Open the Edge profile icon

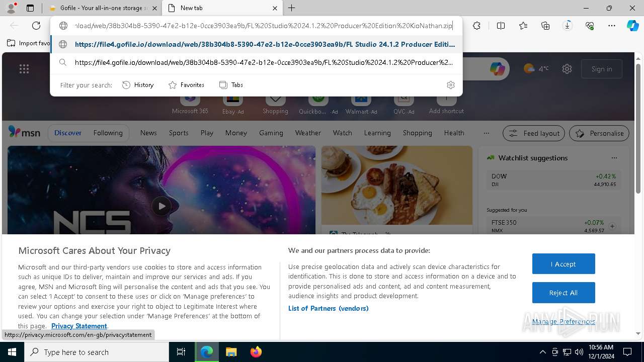click(11, 8)
